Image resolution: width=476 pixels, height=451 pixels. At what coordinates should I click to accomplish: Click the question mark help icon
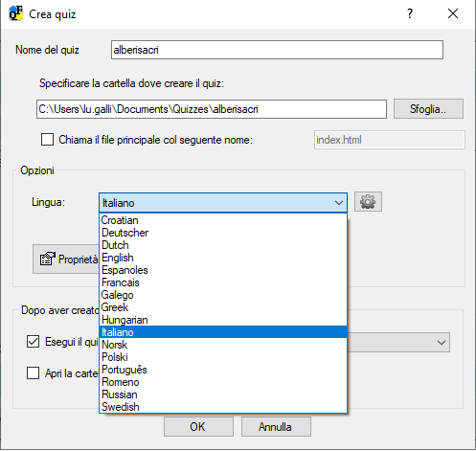[x=410, y=13]
